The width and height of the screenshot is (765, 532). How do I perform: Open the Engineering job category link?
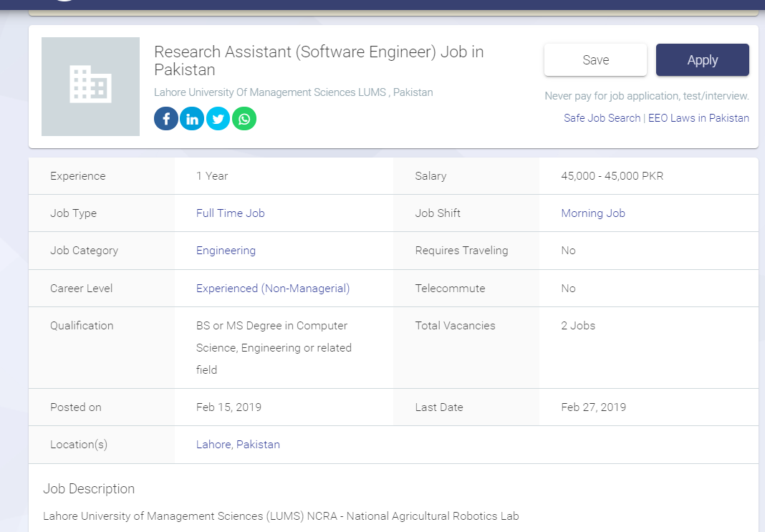[x=226, y=251]
